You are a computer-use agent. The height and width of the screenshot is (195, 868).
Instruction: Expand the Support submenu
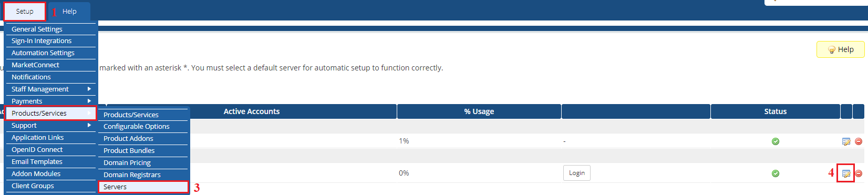[51, 125]
